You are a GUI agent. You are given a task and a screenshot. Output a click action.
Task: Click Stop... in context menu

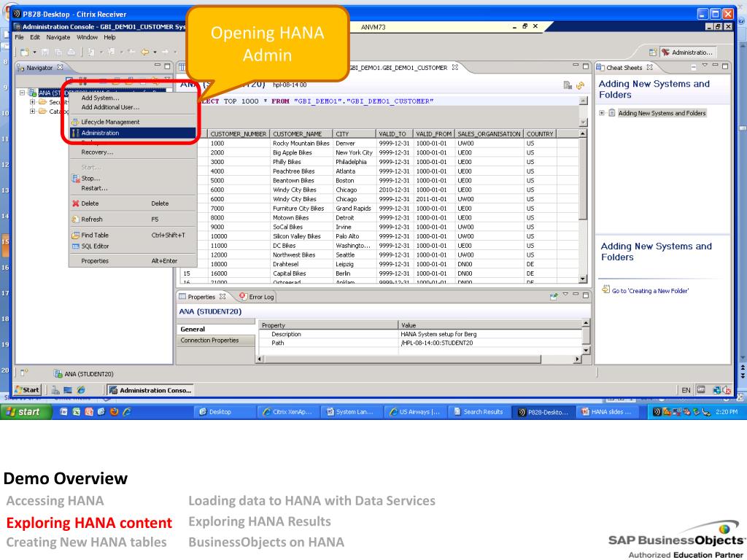point(90,178)
